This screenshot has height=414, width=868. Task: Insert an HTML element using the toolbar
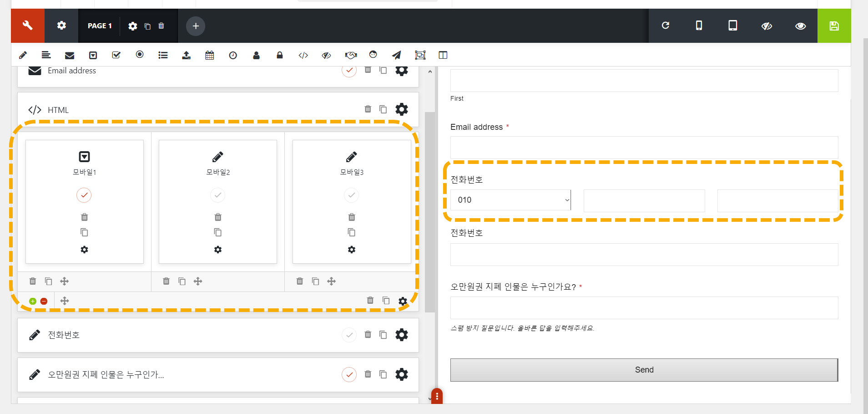303,55
